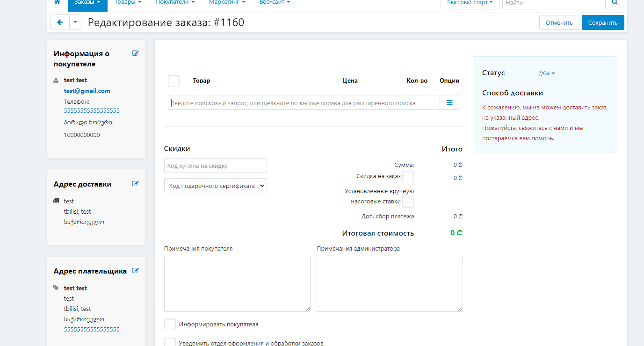Open the Покупатели menu
Viewport: 644px width, 346px height.
point(175,2)
